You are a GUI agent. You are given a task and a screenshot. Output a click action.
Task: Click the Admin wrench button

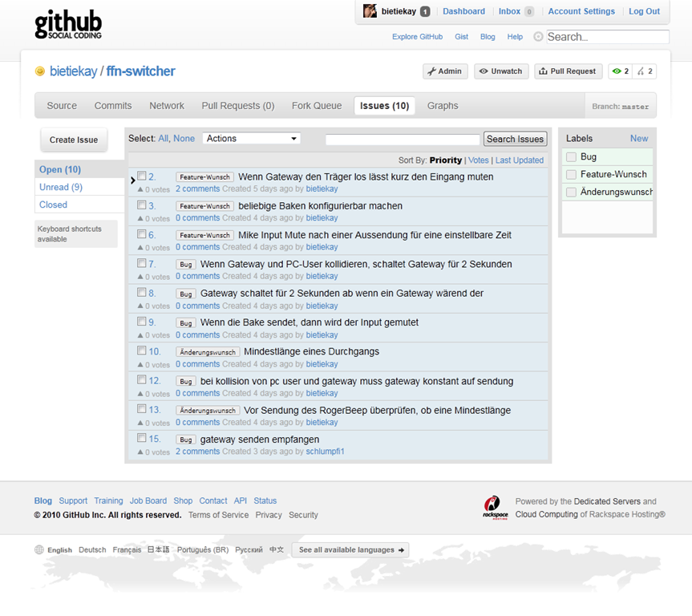point(445,71)
